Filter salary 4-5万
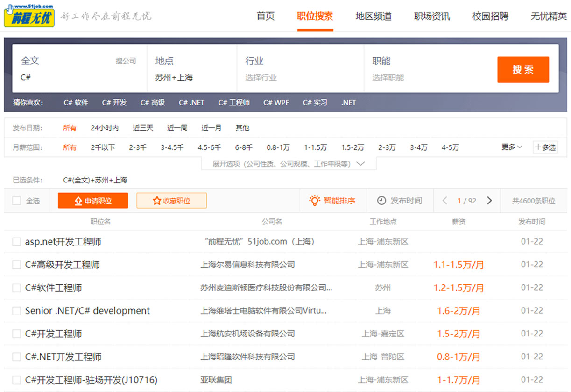This screenshot has width=571, height=392. (450, 147)
